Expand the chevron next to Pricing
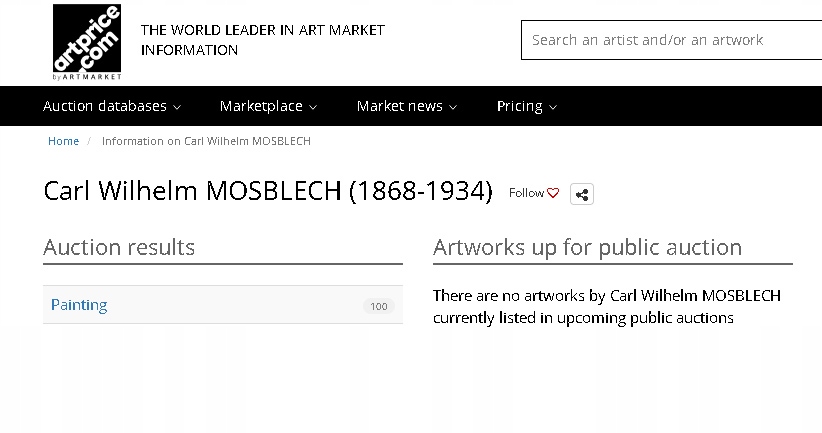 [553, 107]
